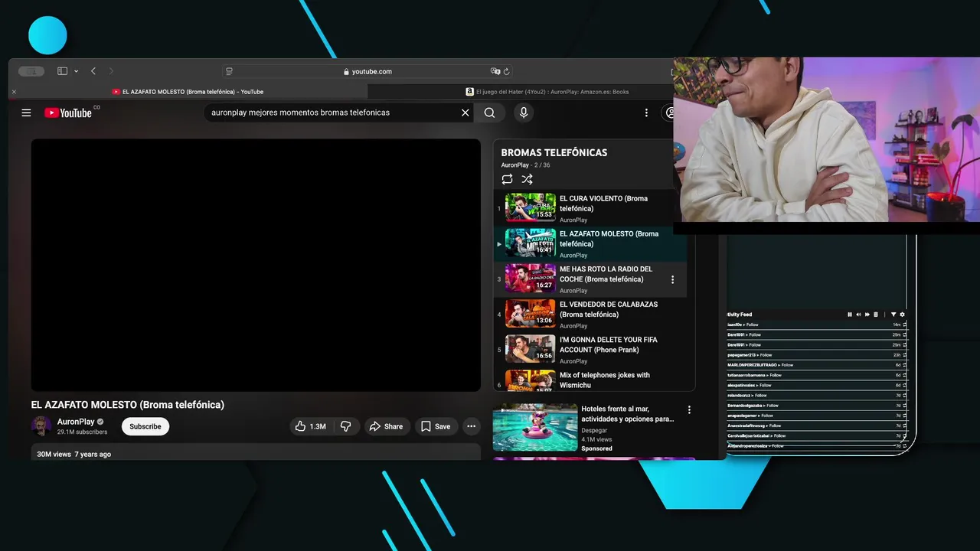Pause the Activity Feed

pos(850,315)
